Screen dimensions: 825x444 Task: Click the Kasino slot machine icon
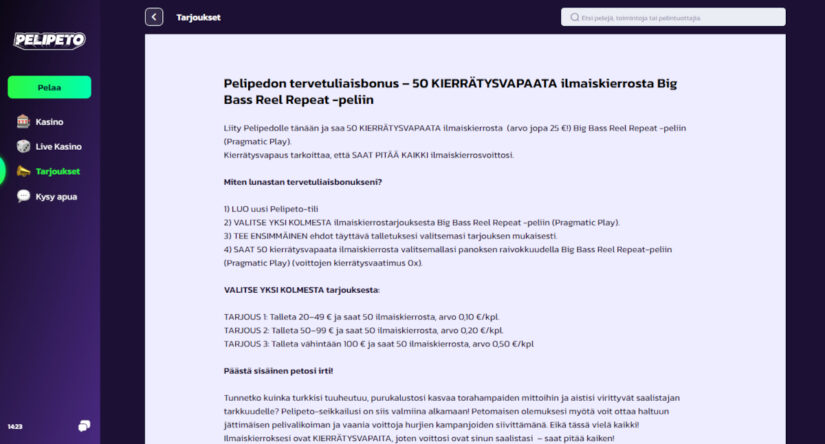click(x=23, y=121)
